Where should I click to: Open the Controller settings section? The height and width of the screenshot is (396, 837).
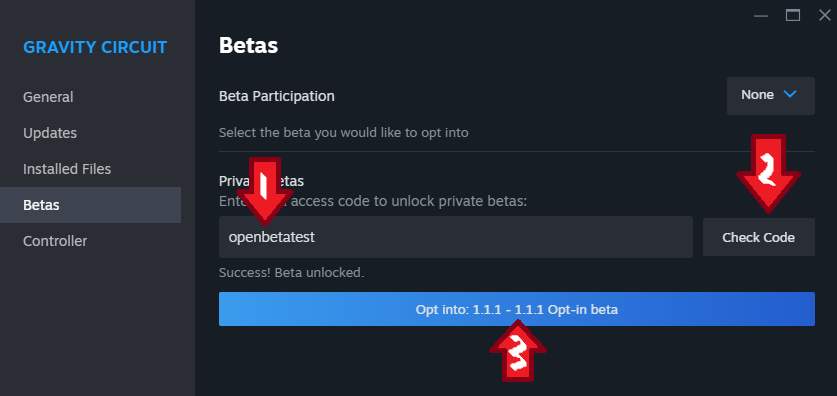tap(55, 241)
